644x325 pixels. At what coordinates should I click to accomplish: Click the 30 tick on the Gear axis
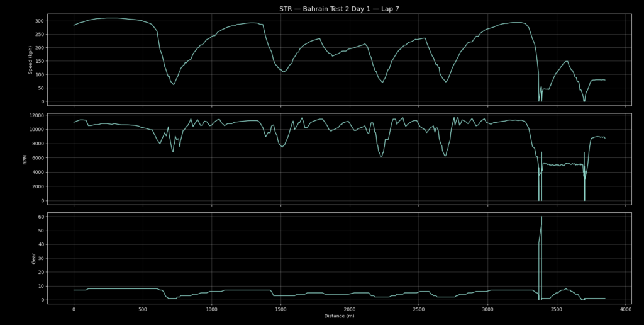click(x=42, y=258)
